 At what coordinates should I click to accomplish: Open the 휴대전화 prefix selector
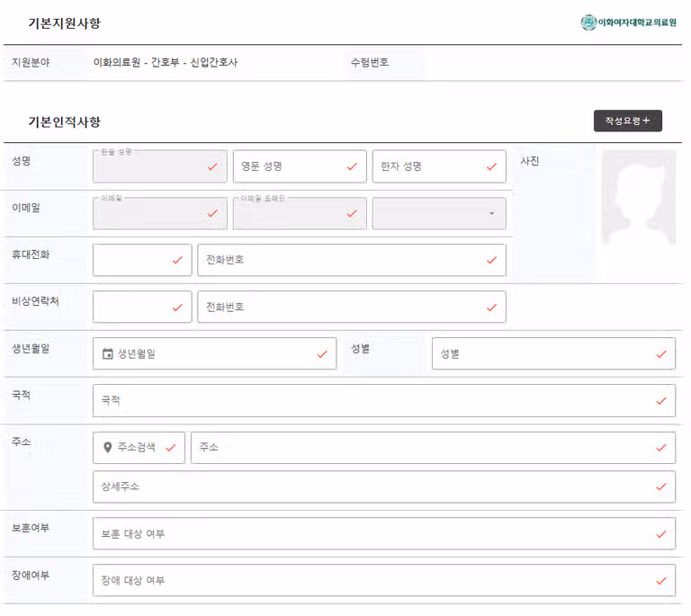pyautogui.click(x=142, y=260)
